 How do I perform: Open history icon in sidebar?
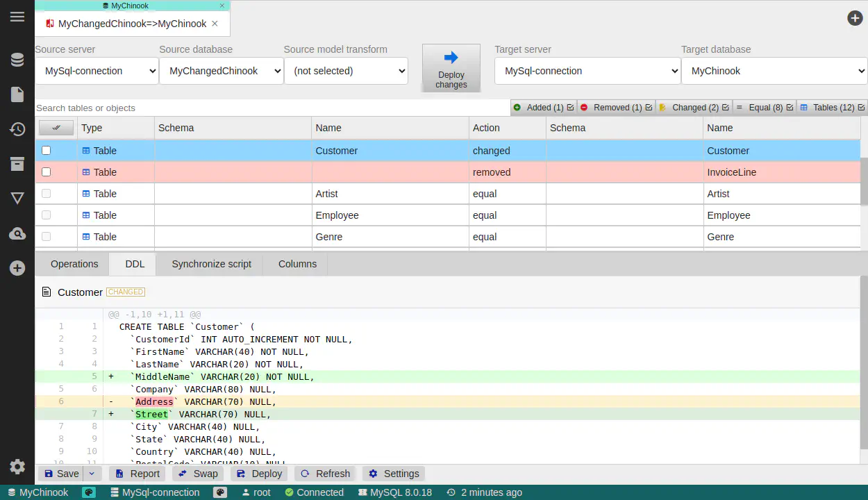(17, 129)
